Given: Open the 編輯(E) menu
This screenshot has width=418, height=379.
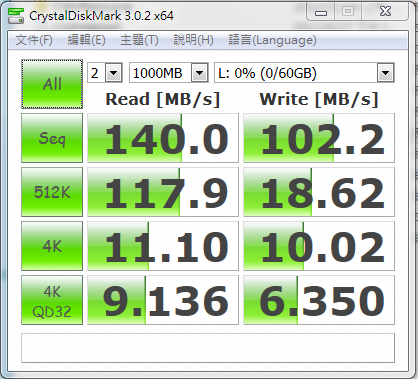Looking at the screenshot, I should coord(87,40).
